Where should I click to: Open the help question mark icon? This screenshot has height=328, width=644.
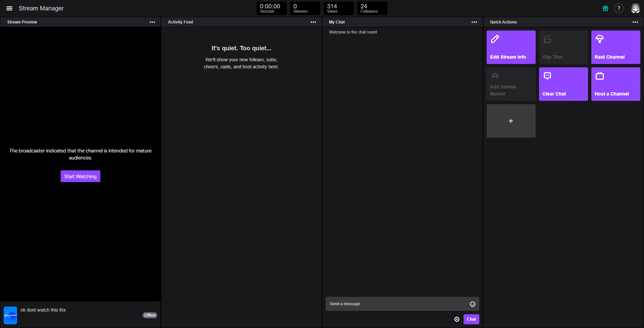coord(619,8)
